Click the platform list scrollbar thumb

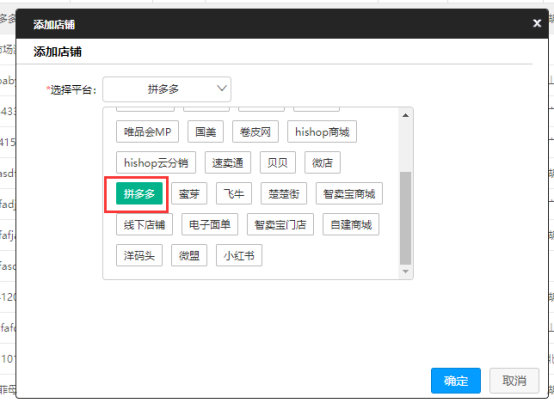pos(406,218)
